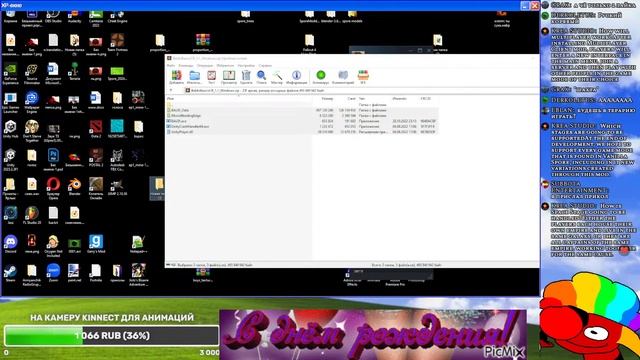The image size is (640, 360).
Task: Select the Terraria desktop icon
Action: point(74,71)
